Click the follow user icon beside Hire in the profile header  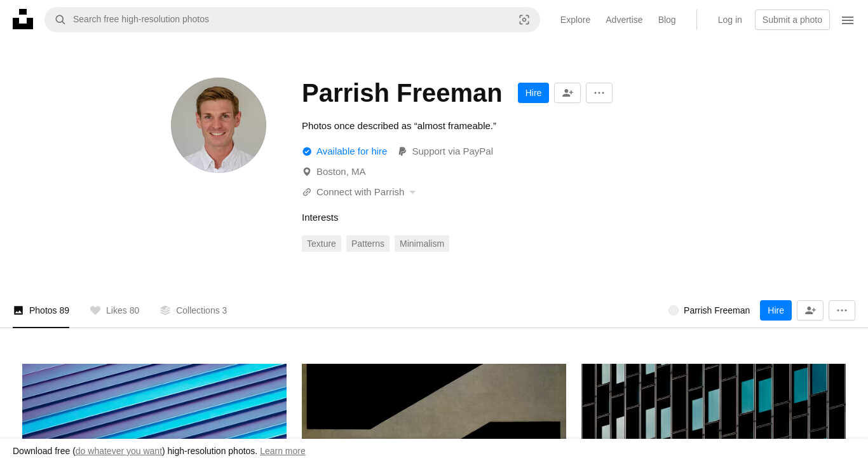567,93
